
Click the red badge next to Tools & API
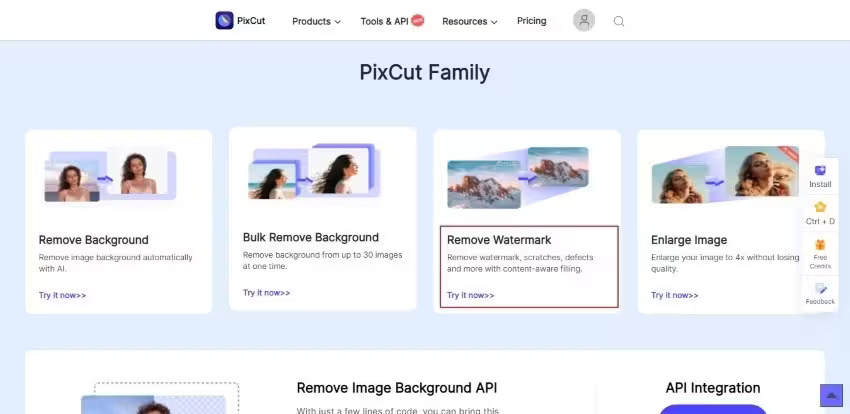click(417, 21)
